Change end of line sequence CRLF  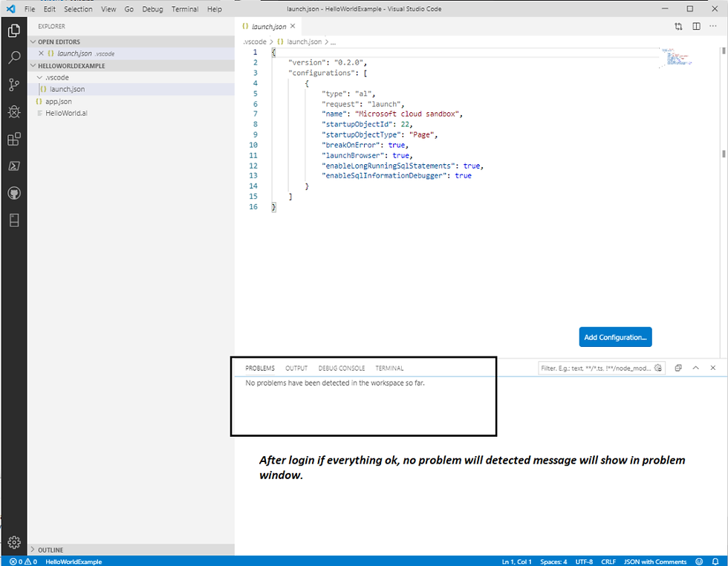point(608,562)
